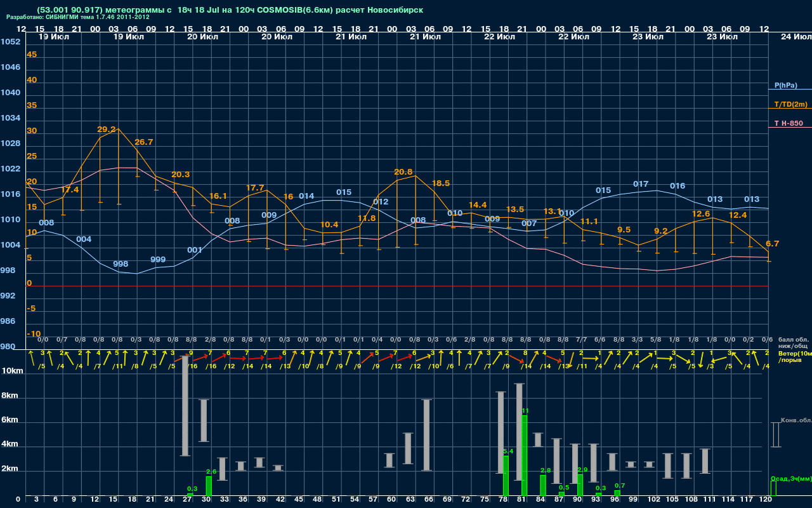The width and height of the screenshot is (812, 508).
Task: Click the precipitation amount 5.4
Action: pyautogui.click(x=508, y=451)
